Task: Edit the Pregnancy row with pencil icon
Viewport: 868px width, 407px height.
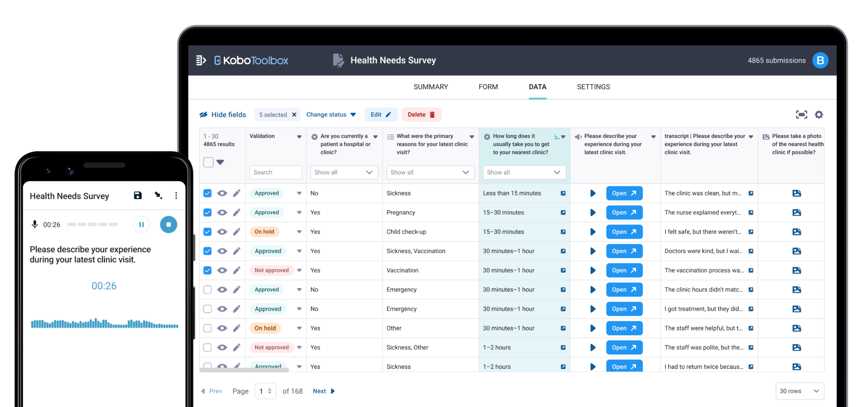Action: (x=236, y=212)
